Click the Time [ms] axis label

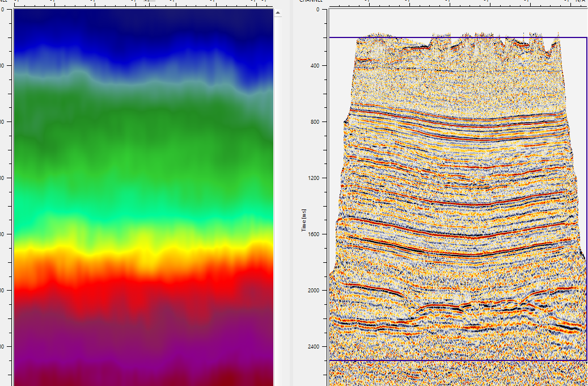[x=304, y=219]
